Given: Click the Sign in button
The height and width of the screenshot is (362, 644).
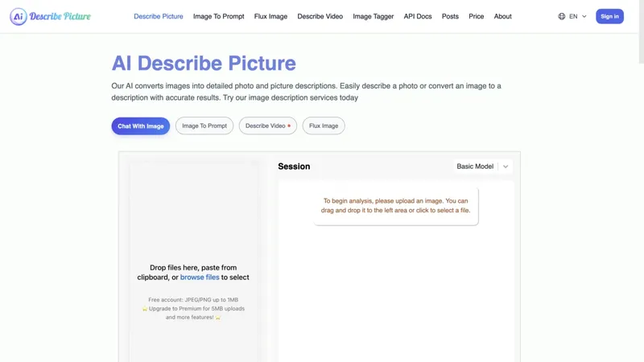Looking at the screenshot, I should tap(609, 16).
